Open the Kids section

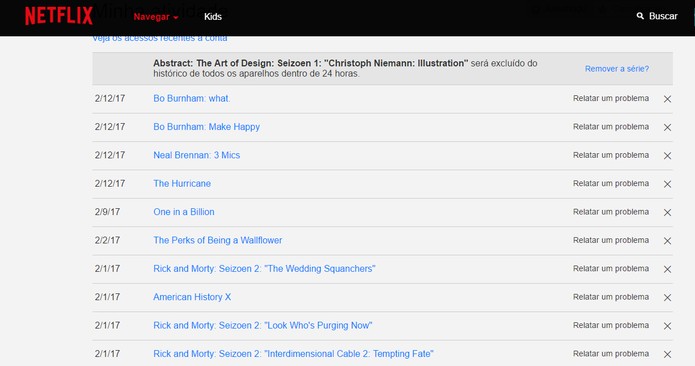pyautogui.click(x=213, y=17)
